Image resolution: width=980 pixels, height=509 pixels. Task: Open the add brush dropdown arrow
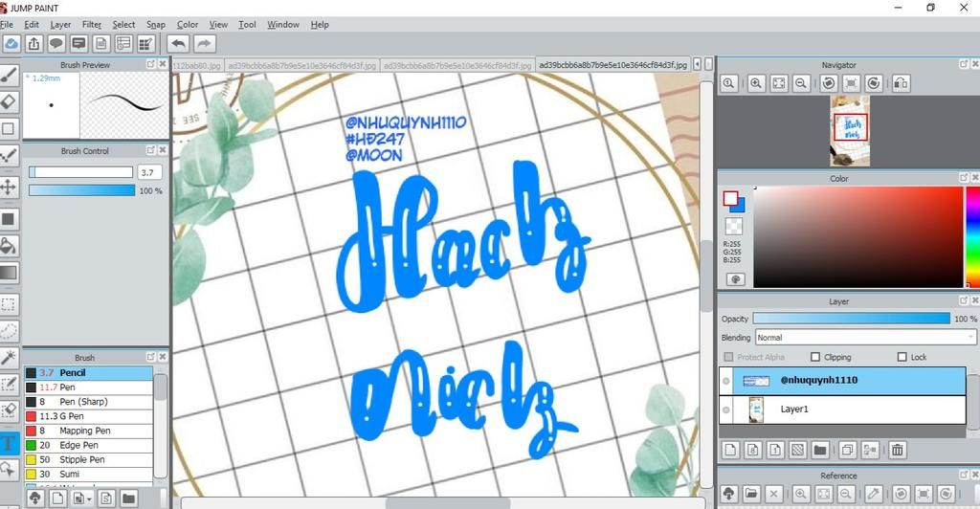(x=89, y=499)
